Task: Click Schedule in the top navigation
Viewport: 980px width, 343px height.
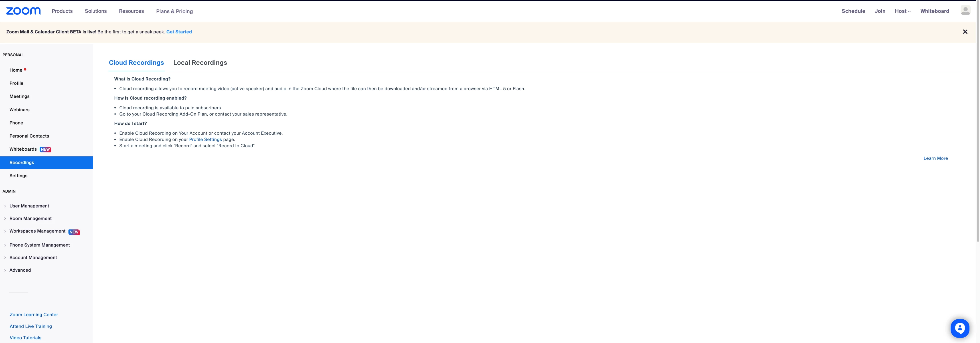Action: [853, 11]
